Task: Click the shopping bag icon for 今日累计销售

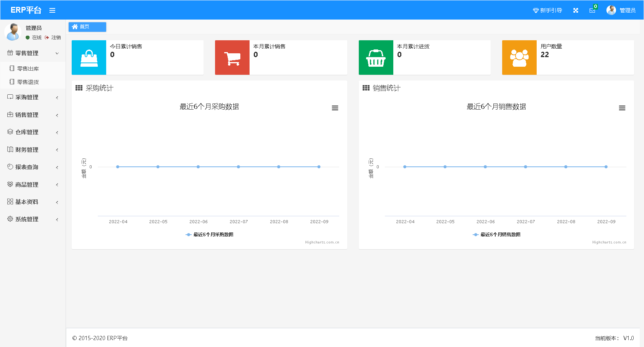Action: pyautogui.click(x=89, y=58)
